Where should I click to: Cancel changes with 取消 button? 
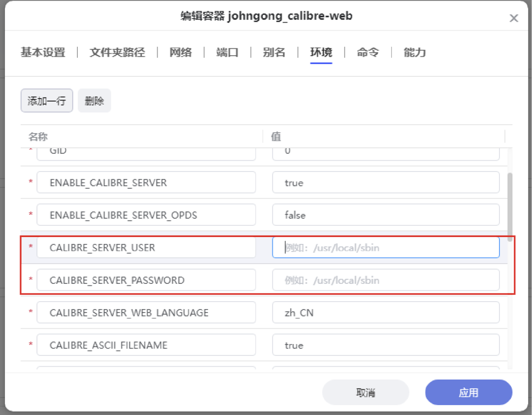[x=366, y=392]
